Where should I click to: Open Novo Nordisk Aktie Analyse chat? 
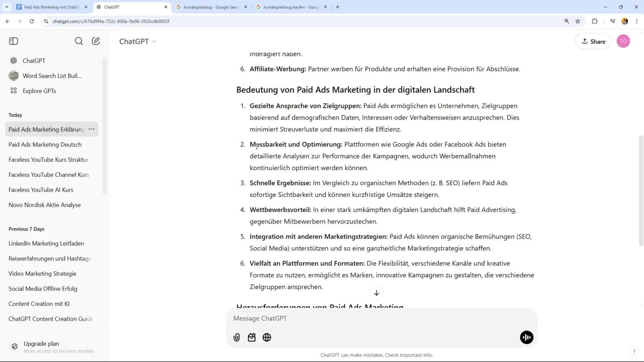52,205
